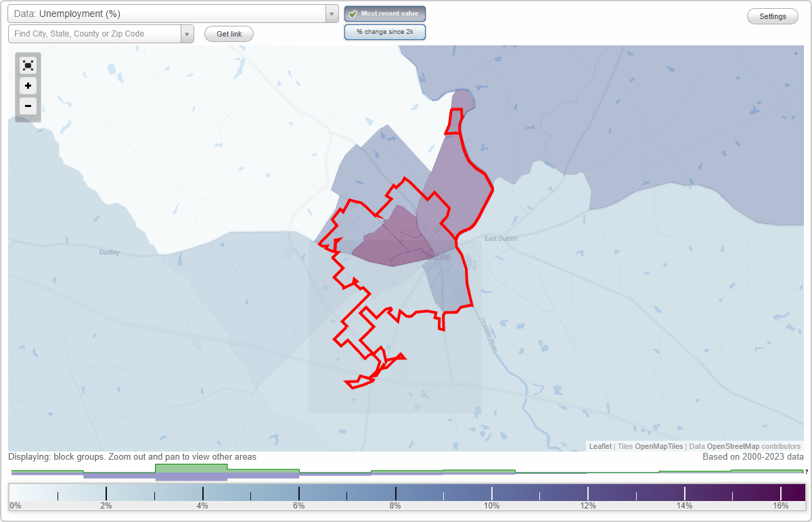Click the 'Get link' button
Viewport: 812px width, 522px height.
point(229,33)
